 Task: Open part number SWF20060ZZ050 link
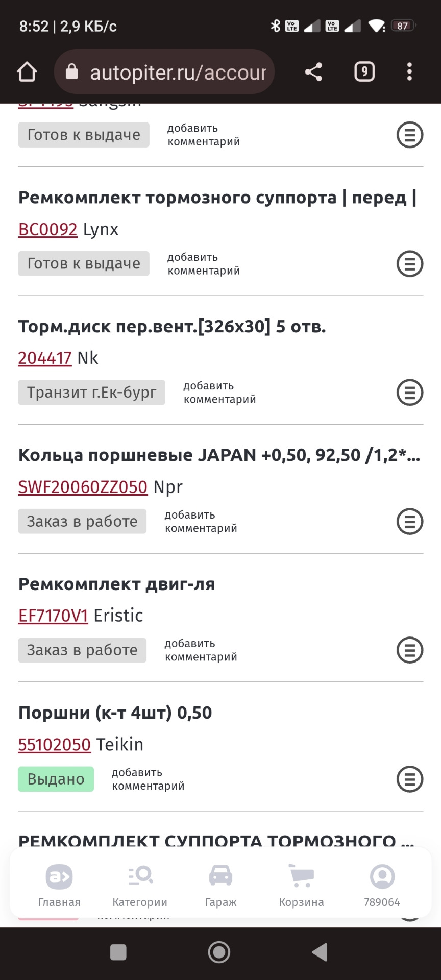[x=83, y=487]
